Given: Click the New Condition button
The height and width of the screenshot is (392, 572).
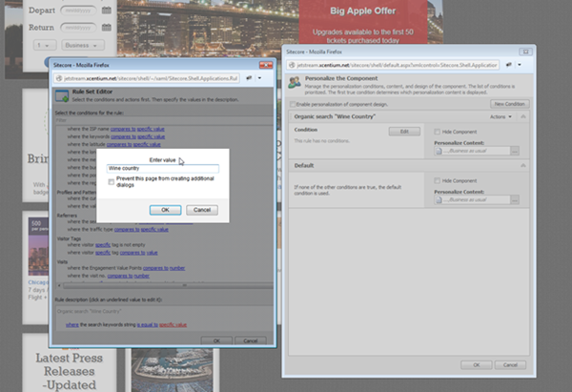Looking at the screenshot, I should 510,104.
